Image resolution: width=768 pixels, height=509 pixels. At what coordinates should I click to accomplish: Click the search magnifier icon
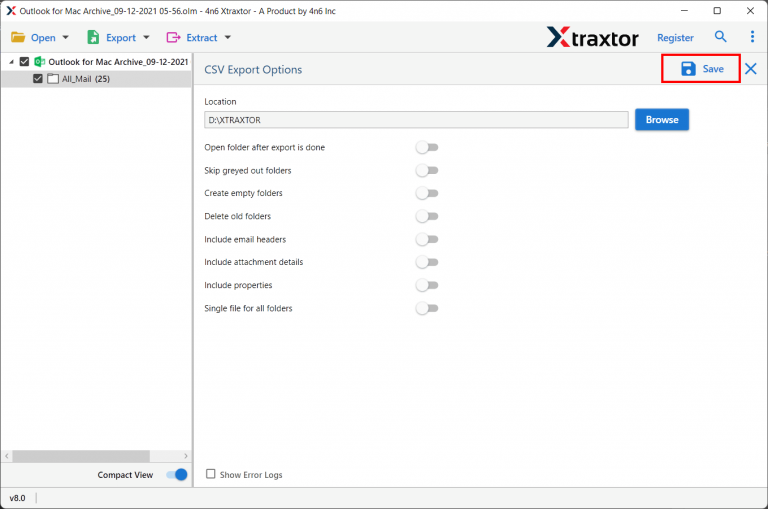click(x=721, y=37)
